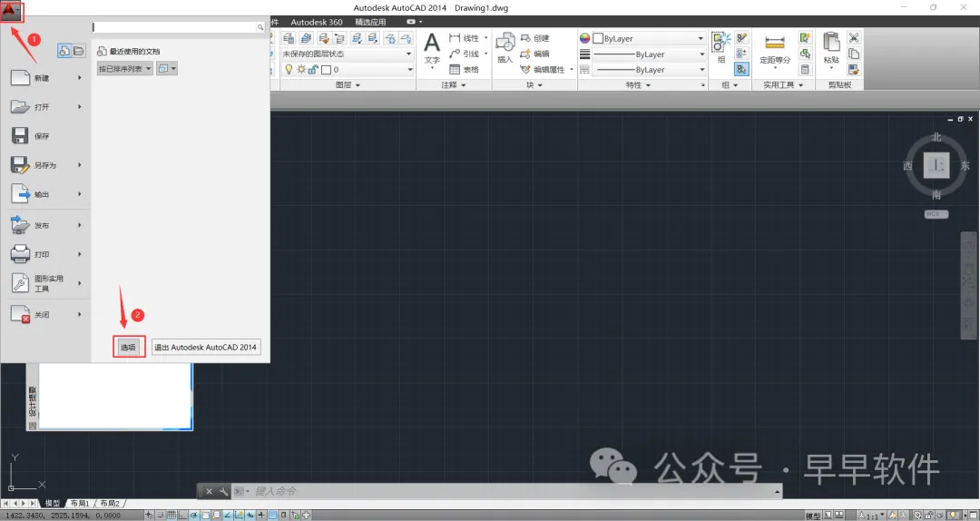Open the quick calculator icon

point(805,69)
